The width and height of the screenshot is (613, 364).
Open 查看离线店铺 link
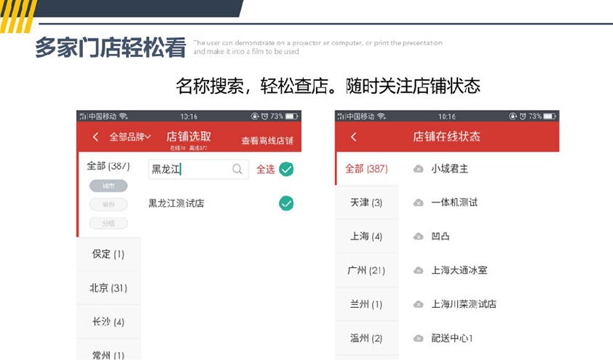point(267,141)
